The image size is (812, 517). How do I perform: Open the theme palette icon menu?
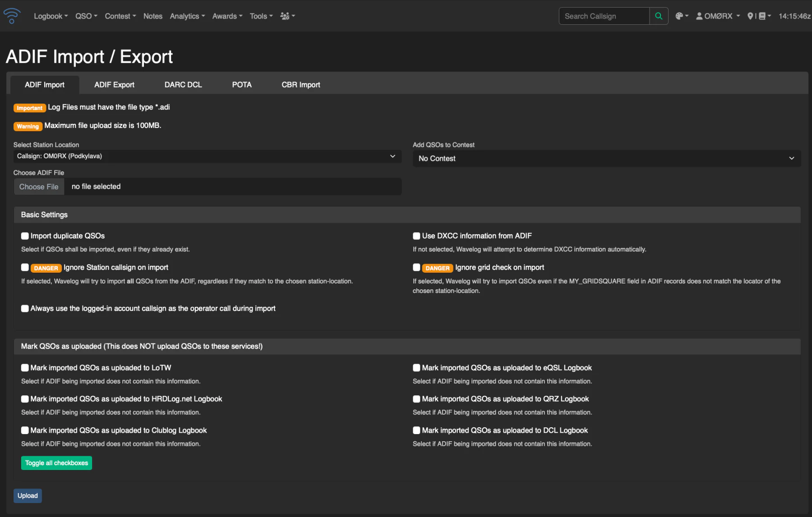pyautogui.click(x=682, y=16)
